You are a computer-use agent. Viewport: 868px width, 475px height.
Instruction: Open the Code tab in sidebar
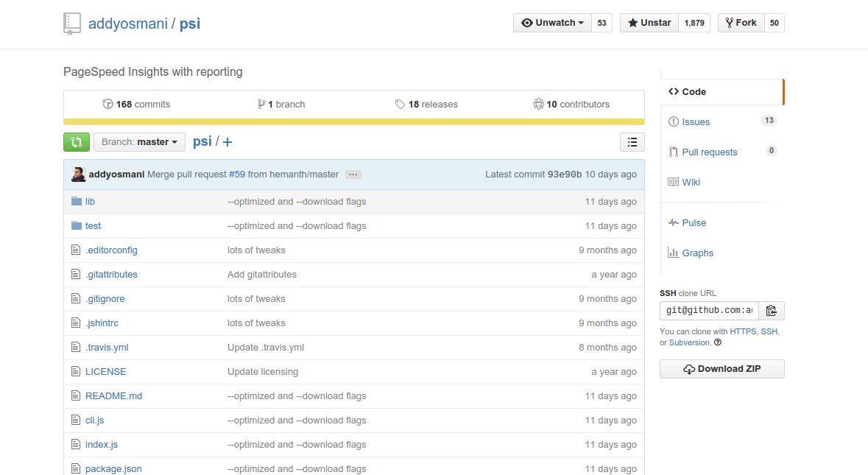[721, 92]
